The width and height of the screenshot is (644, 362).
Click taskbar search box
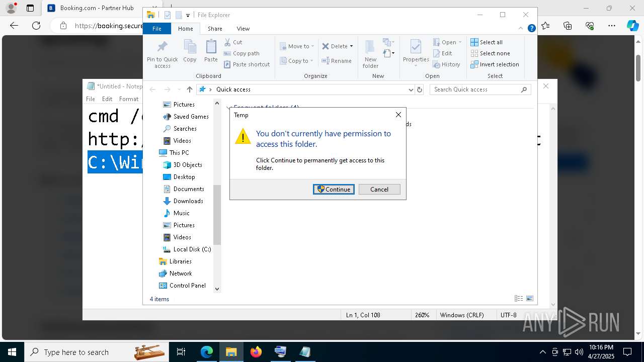point(97,352)
